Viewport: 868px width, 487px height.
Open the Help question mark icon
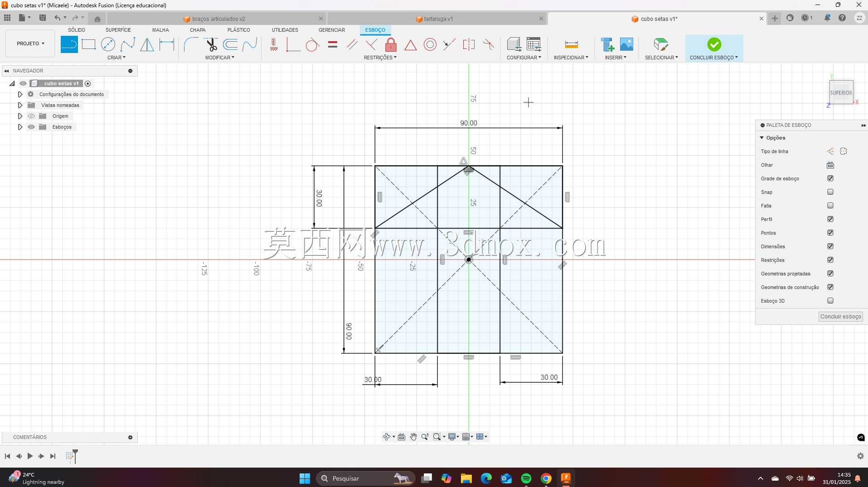pos(842,18)
